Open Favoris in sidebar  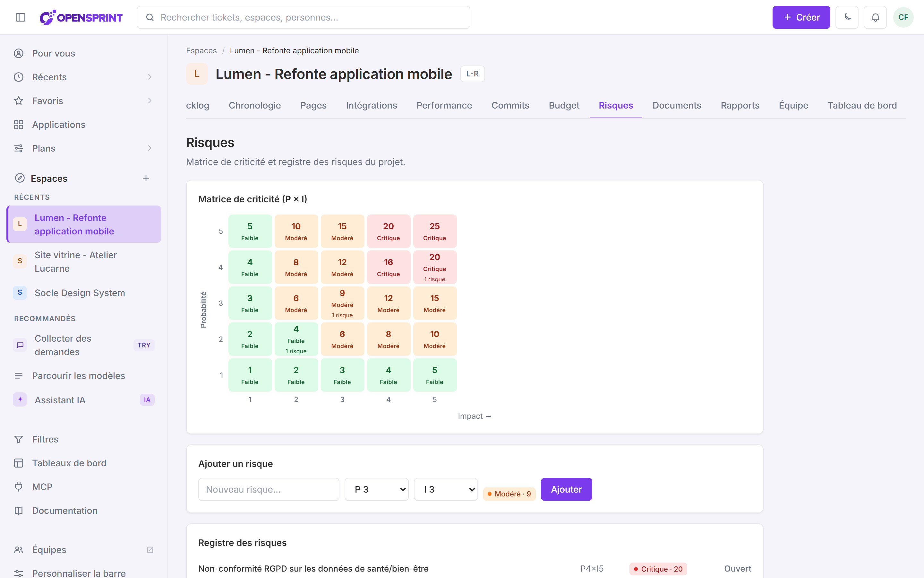pos(84,101)
